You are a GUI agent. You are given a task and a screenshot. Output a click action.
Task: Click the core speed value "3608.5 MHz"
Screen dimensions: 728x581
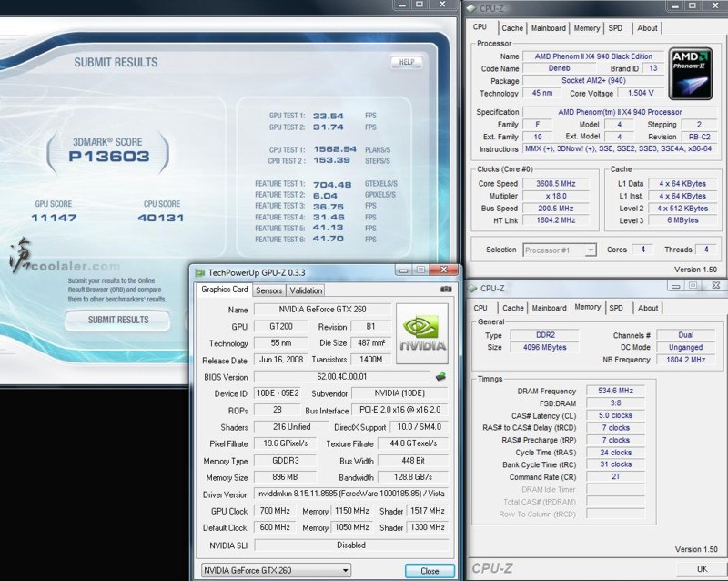(556, 184)
